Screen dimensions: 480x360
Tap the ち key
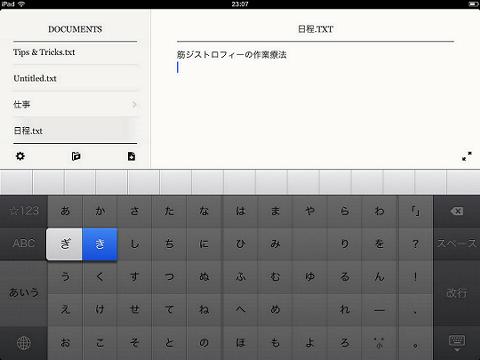(169, 244)
